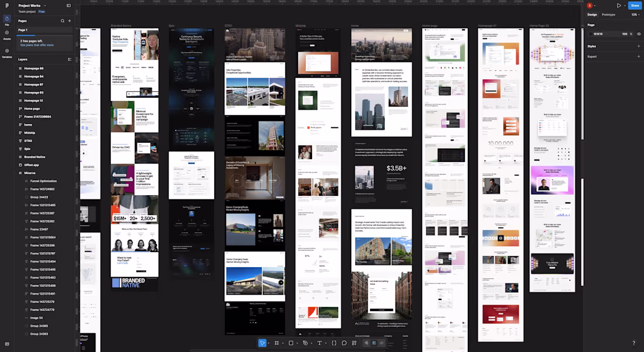The height and width of the screenshot is (352, 644).
Task: Select Page 1 in pages list
Action: pyautogui.click(x=44, y=30)
